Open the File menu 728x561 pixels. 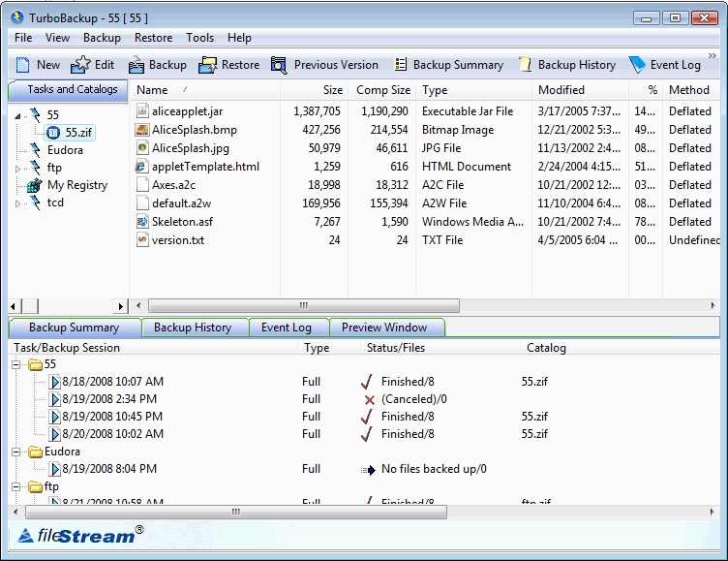[23, 38]
